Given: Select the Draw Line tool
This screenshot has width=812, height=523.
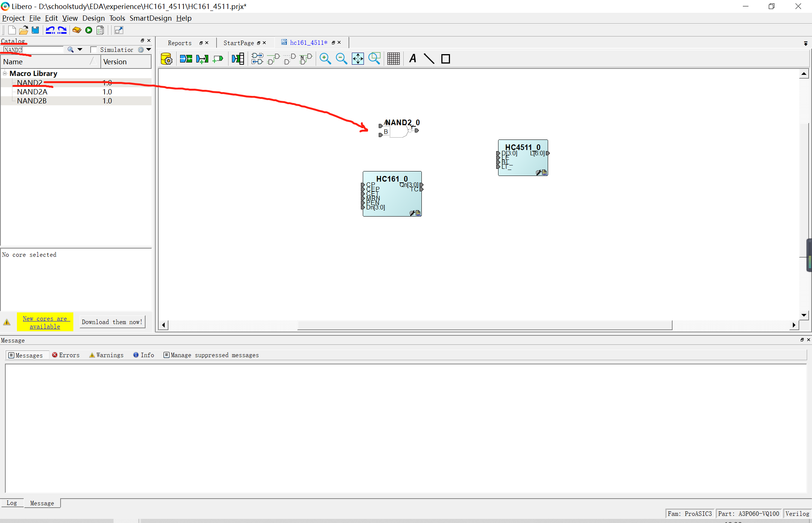Looking at the screenshot, I should click(429, 59).
